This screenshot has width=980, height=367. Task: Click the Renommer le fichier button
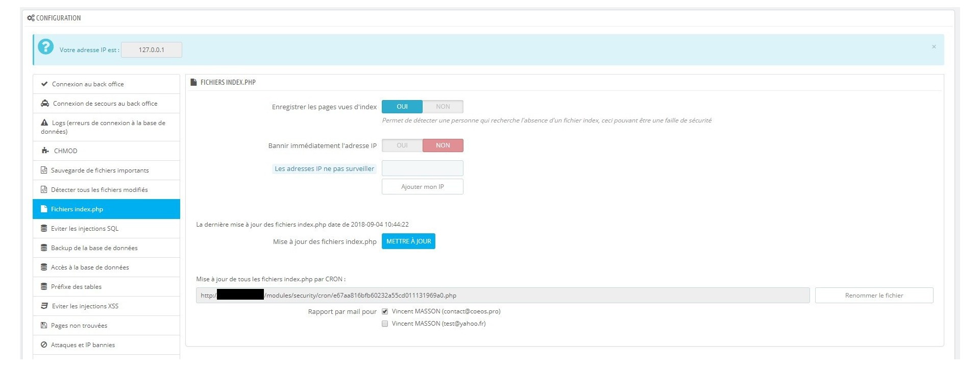874,296
